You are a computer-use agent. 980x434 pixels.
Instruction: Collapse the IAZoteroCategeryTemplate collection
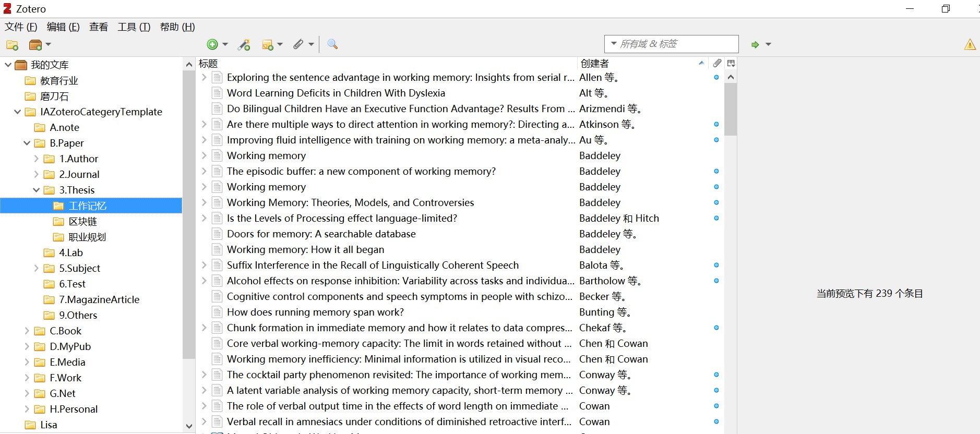pyautogui.click(x=17, y=112)
